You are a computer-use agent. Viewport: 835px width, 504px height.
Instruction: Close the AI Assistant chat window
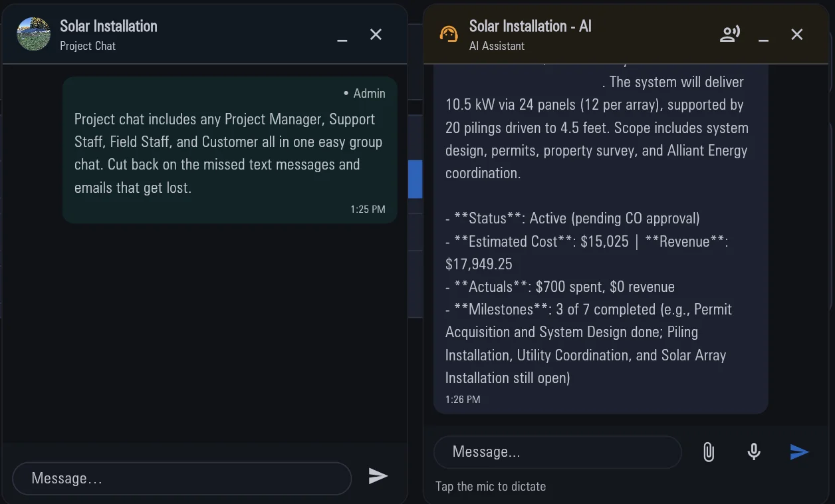click(797, 34)
